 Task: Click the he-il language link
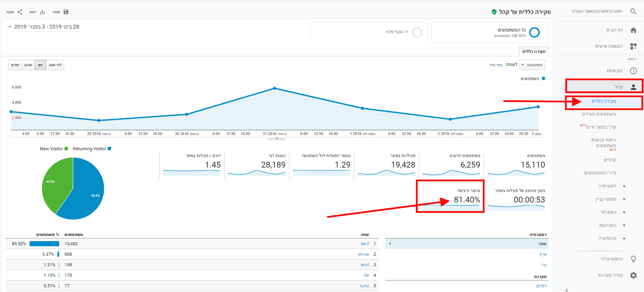tap(364, 244)
